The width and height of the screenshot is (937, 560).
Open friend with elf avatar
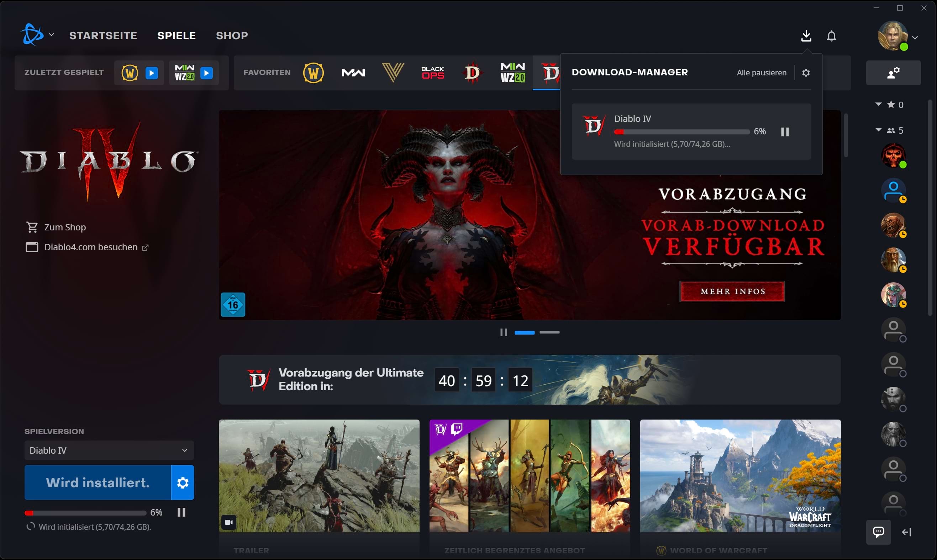pos(893,294)
